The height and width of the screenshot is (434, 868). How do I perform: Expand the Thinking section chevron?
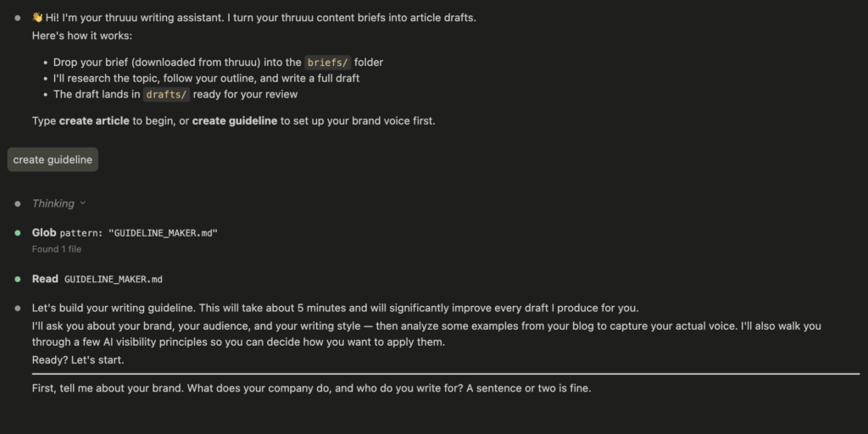(x=82, y=203)
